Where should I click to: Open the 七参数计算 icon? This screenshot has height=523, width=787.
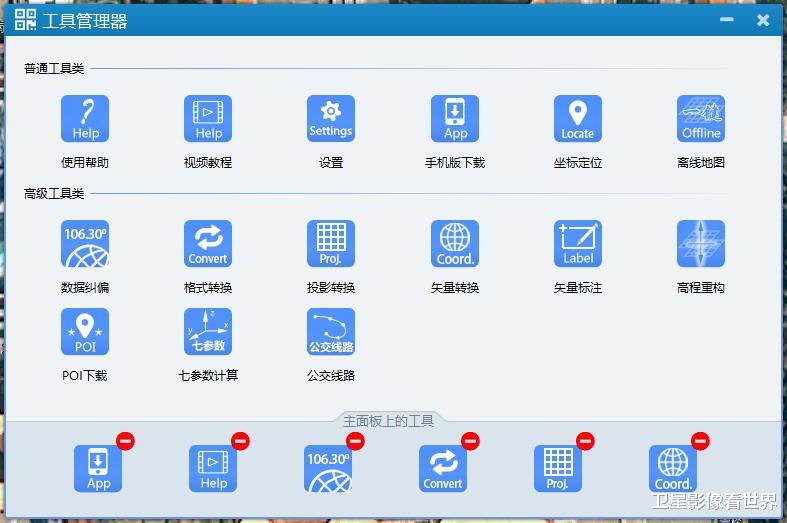click(x=208, y=331)
